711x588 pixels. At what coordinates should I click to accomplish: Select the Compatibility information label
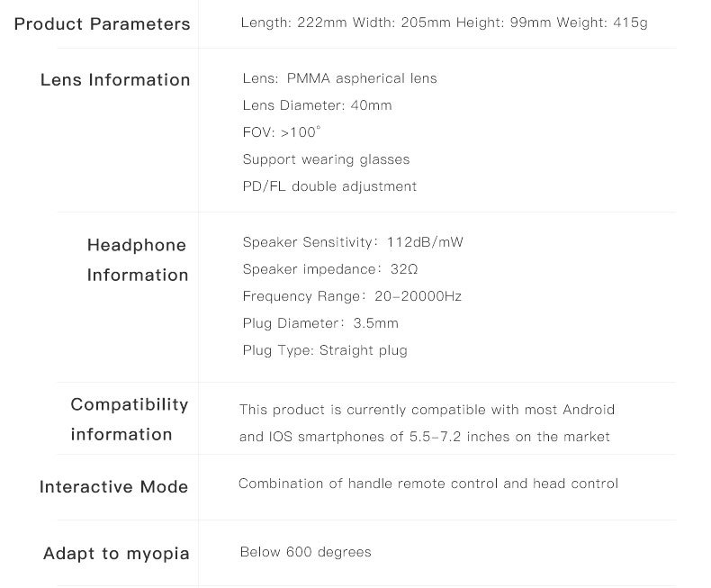pos(129,419)
